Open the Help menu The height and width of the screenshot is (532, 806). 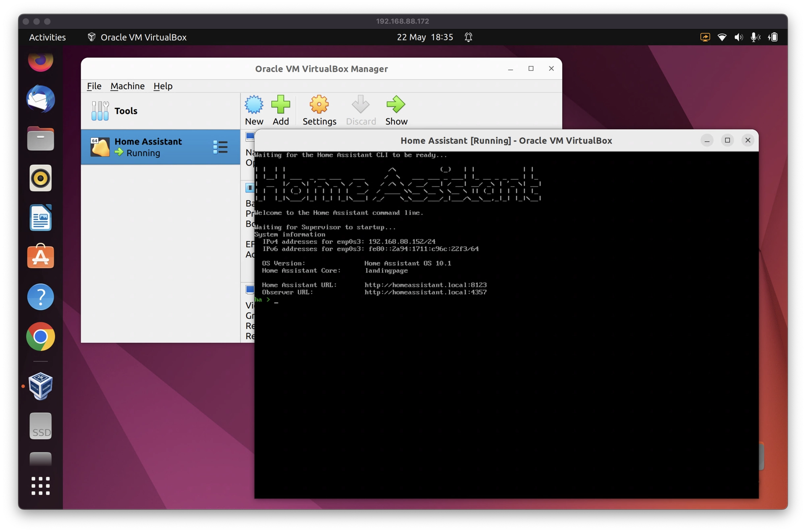(x=163, y=86)
